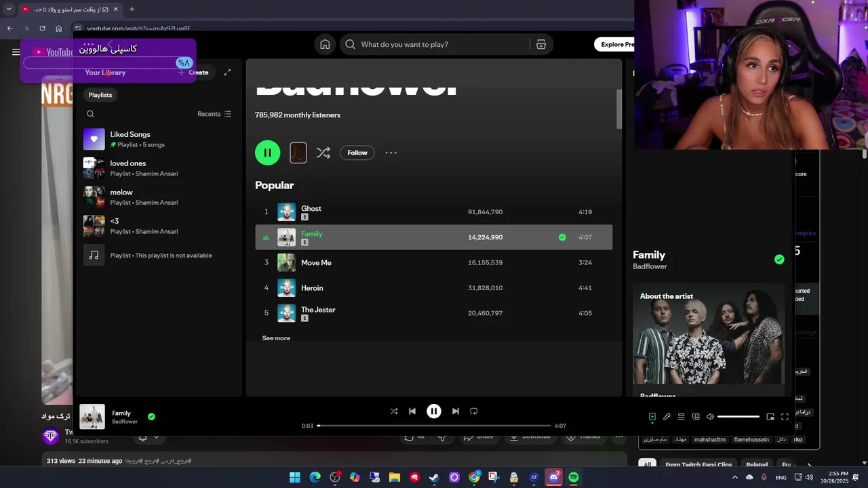Image resolution: width=868 pixels, height=488 pixels.
Task: Open the play queue icon
Action: (681, 417)
